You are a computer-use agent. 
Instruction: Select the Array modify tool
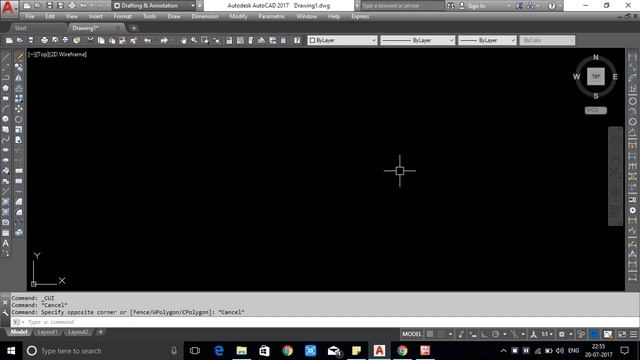(x=19, y=98)
